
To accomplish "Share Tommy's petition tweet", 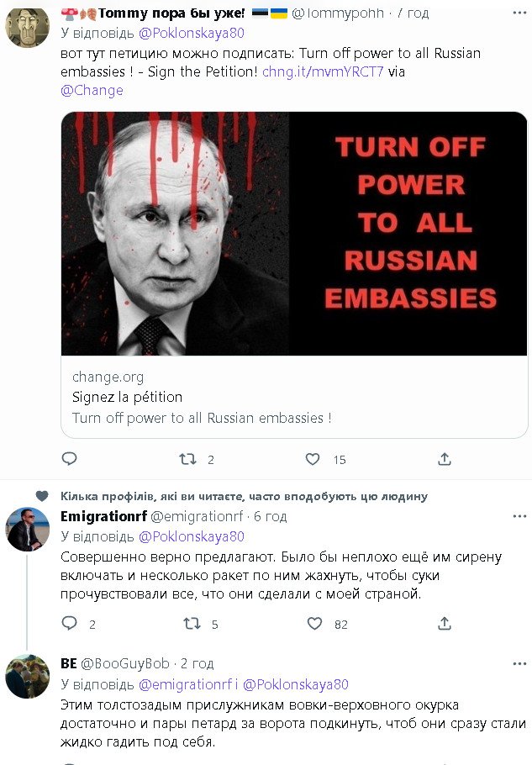I will click(445, 459).
